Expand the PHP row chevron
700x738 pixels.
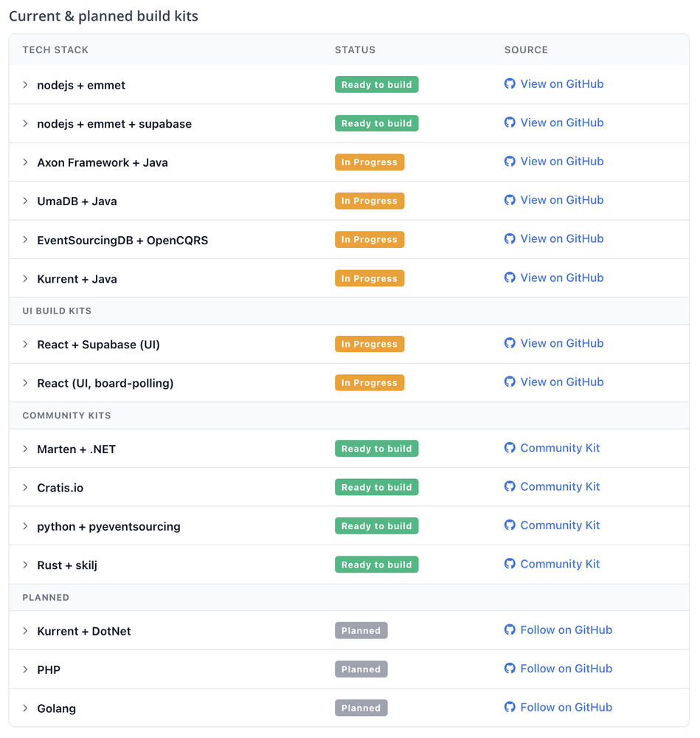[x=25, y=669]
